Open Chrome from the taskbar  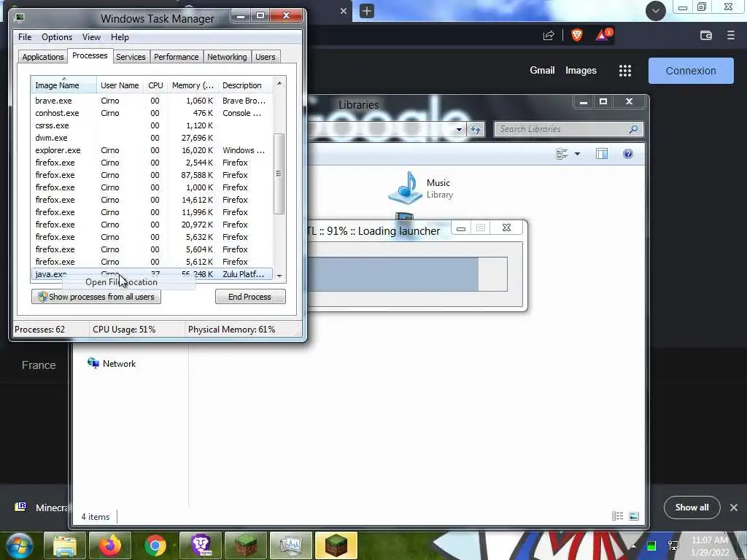point(155,545)
